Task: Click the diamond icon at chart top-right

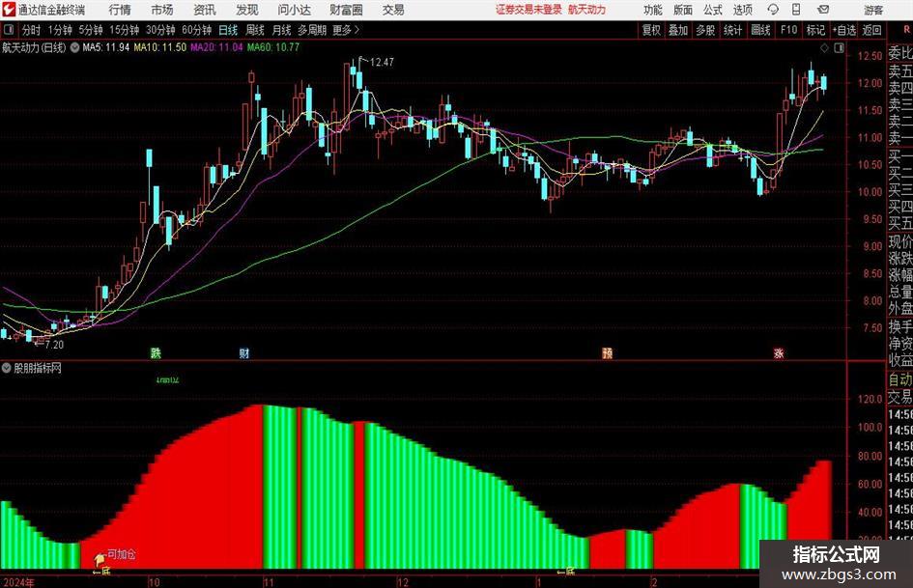Action: [824, 48]
